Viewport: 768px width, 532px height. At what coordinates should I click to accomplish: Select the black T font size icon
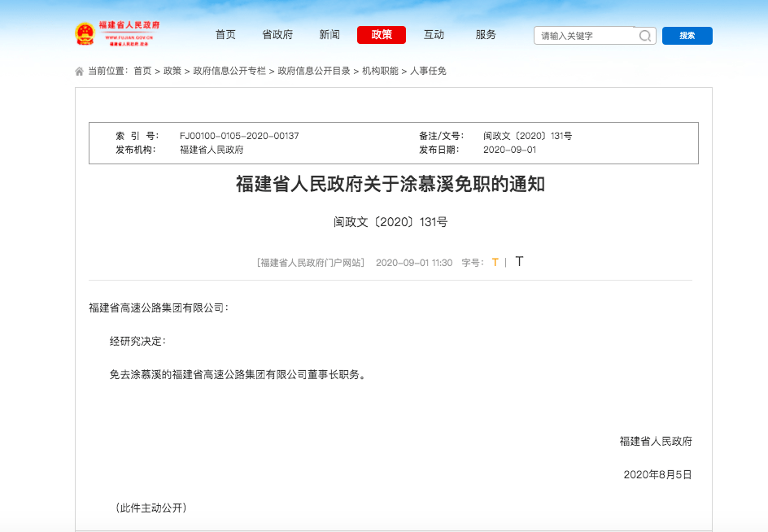coord(519,261)
